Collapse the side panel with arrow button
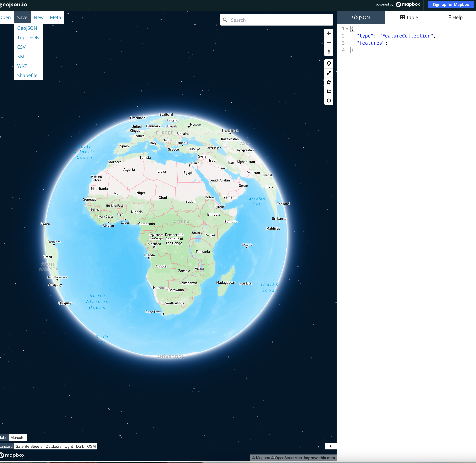 point(330,446)
